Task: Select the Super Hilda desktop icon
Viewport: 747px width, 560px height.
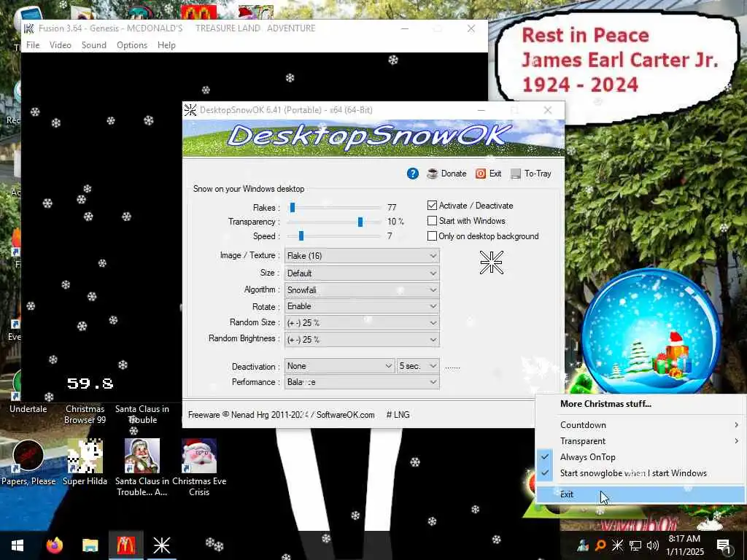Action: 85,463
